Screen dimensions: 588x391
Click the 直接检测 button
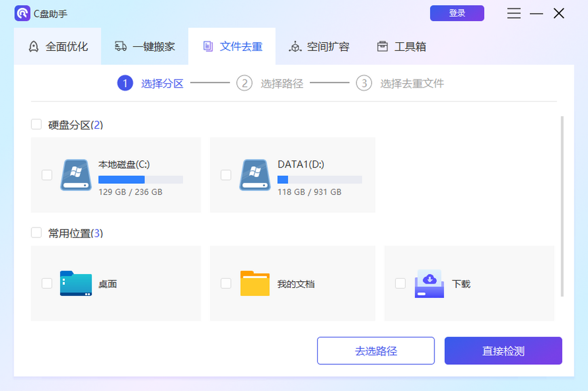tap(503, 351)
